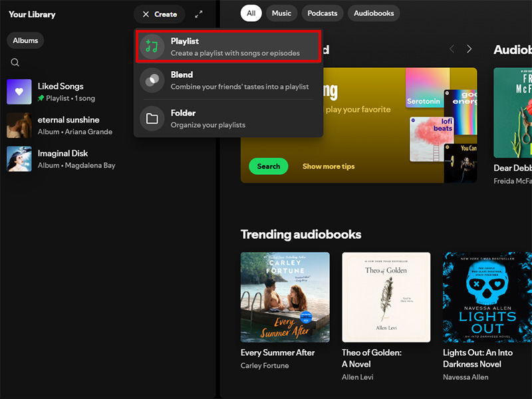The image size is (532, 399).
Task: Open Every Summer After audiobook cover
Action: [x=285, y=297]
